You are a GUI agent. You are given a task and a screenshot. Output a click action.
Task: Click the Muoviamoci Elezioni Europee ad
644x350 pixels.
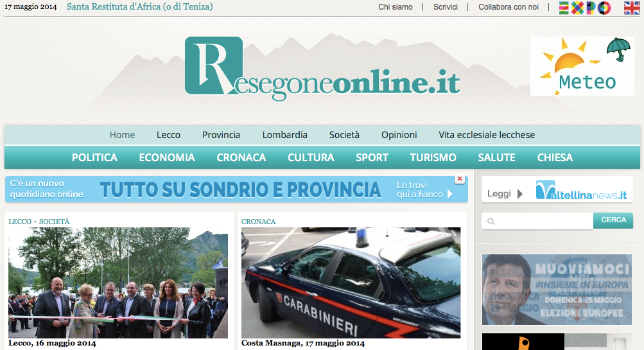[557, 289]
